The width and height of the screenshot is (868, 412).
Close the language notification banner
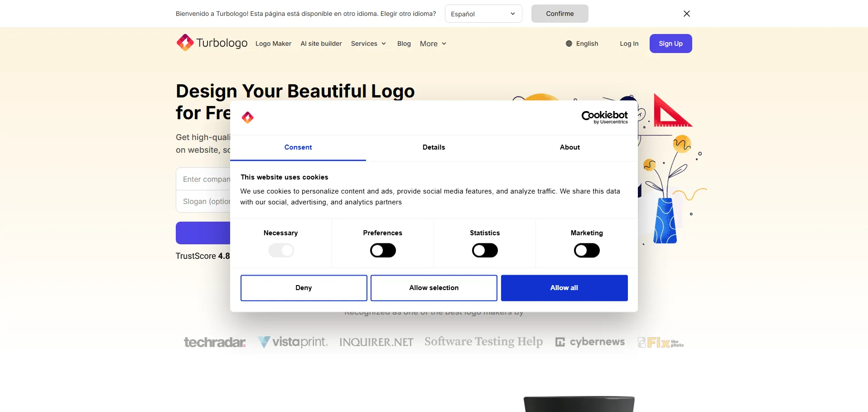[686, 14]
